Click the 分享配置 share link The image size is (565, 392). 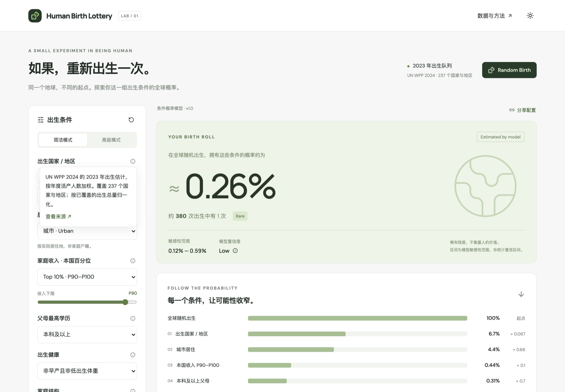click(522, 110)
